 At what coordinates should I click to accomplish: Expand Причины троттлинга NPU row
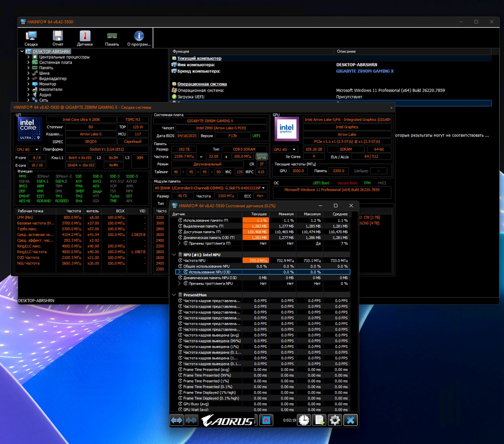coord(179,283)
